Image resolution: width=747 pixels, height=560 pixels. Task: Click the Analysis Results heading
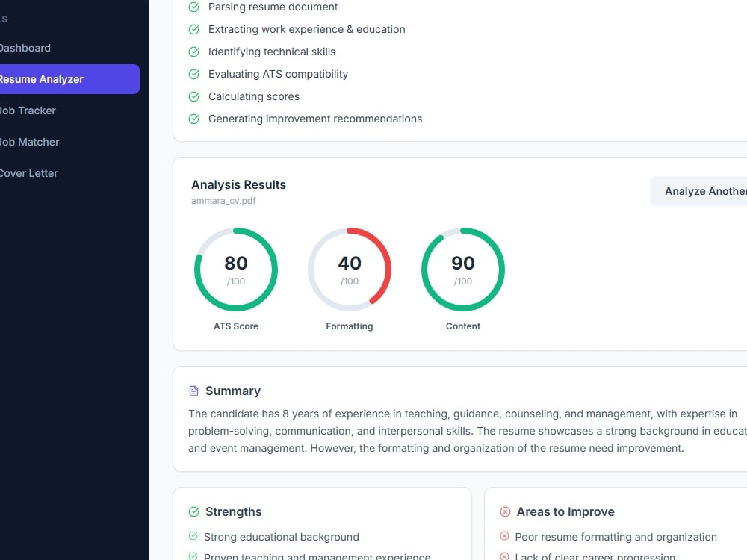click(239, 184)
